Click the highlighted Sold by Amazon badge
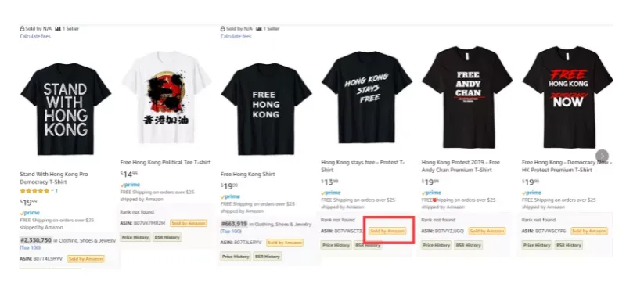 pos(387,232)
